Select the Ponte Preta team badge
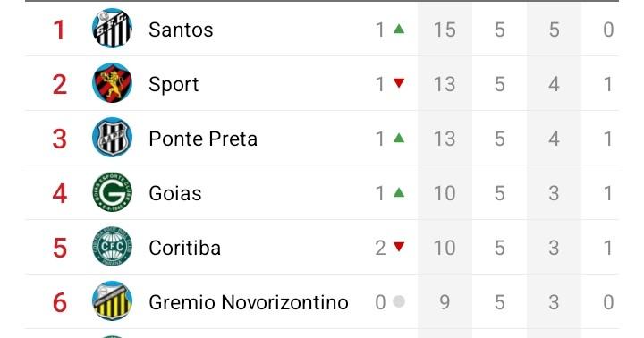 (x=112, y=138)
